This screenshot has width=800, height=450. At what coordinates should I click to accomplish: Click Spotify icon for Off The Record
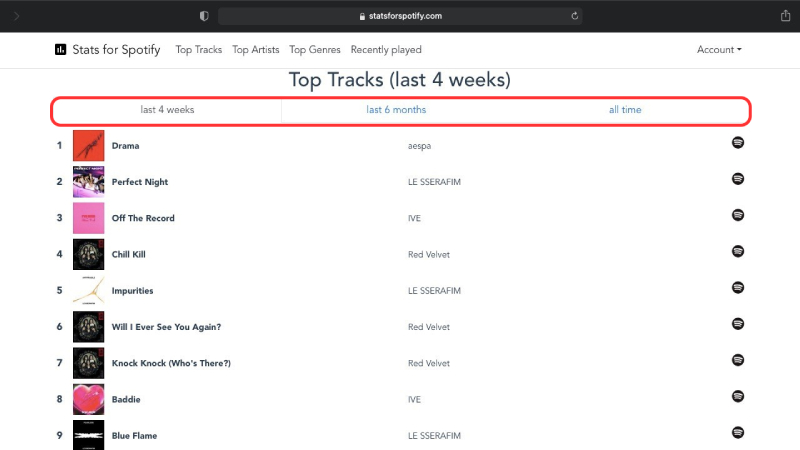pos(738,215)
